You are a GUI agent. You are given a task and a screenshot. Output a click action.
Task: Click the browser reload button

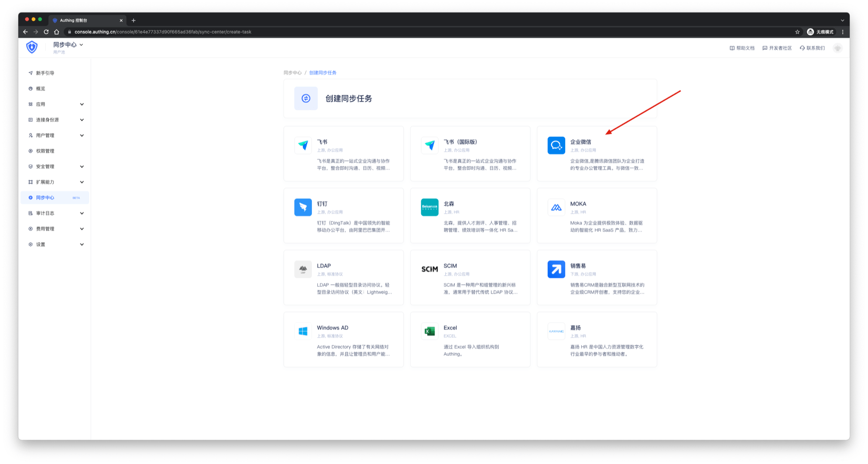coord(46,32)
